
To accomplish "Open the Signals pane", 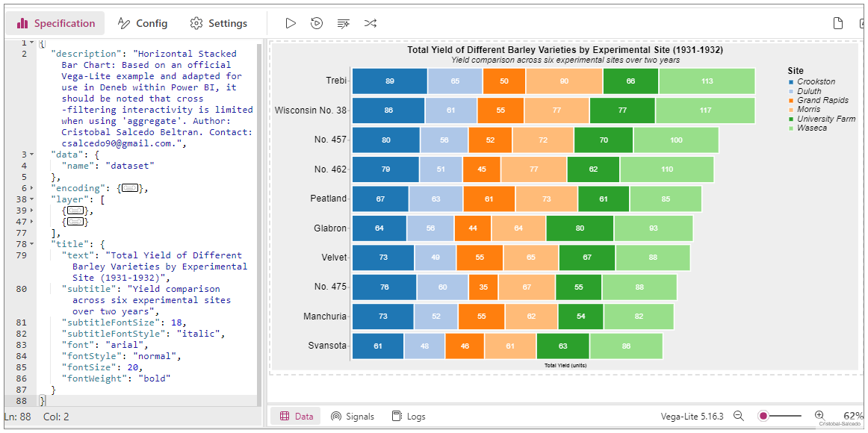I will click(x=352, y=416).
